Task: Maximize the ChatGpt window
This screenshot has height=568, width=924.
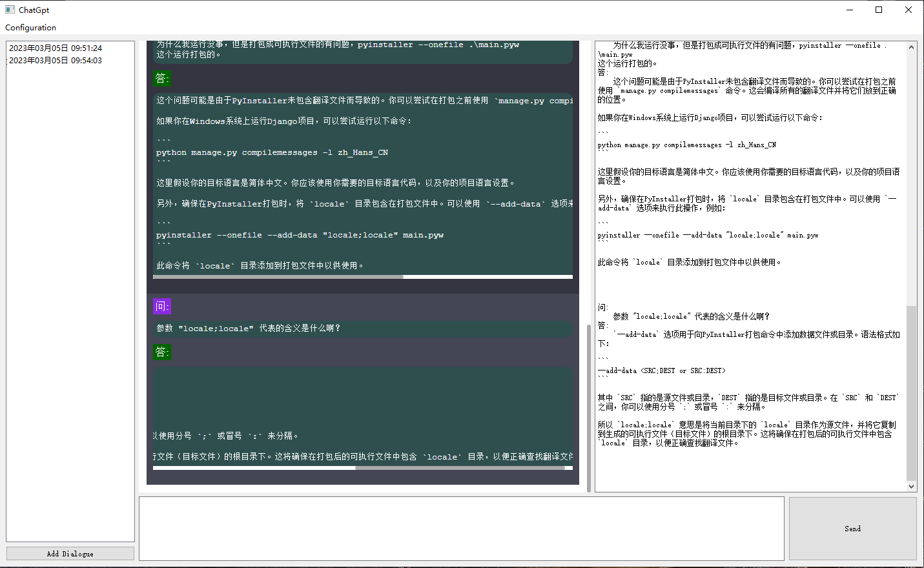Action: [x=879, y=10]
